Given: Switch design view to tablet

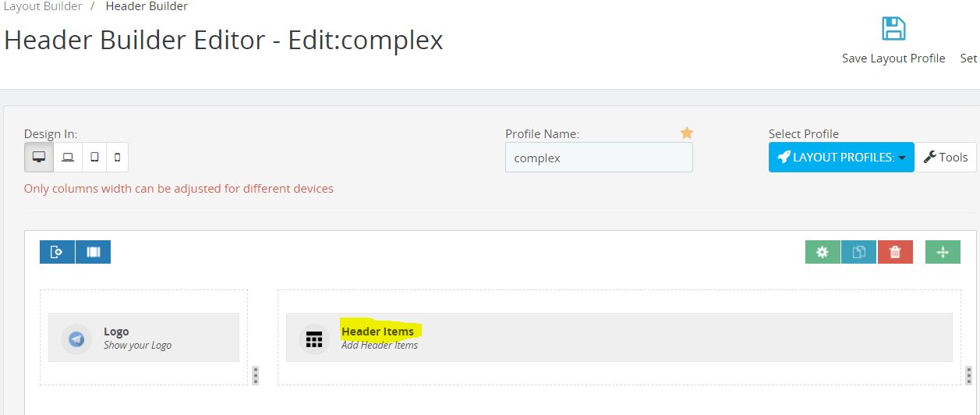Looking at the screenshot, I should click(94, 157).
